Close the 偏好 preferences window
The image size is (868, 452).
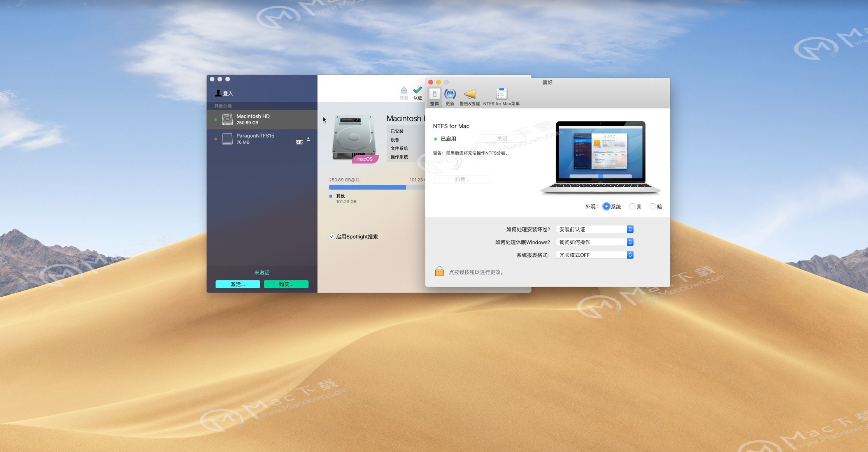tap(431, 82)
